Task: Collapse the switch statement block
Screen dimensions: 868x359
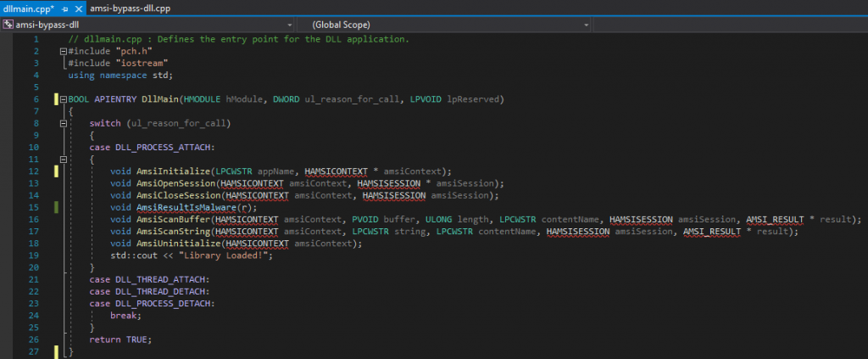Action: click(64, 124)
